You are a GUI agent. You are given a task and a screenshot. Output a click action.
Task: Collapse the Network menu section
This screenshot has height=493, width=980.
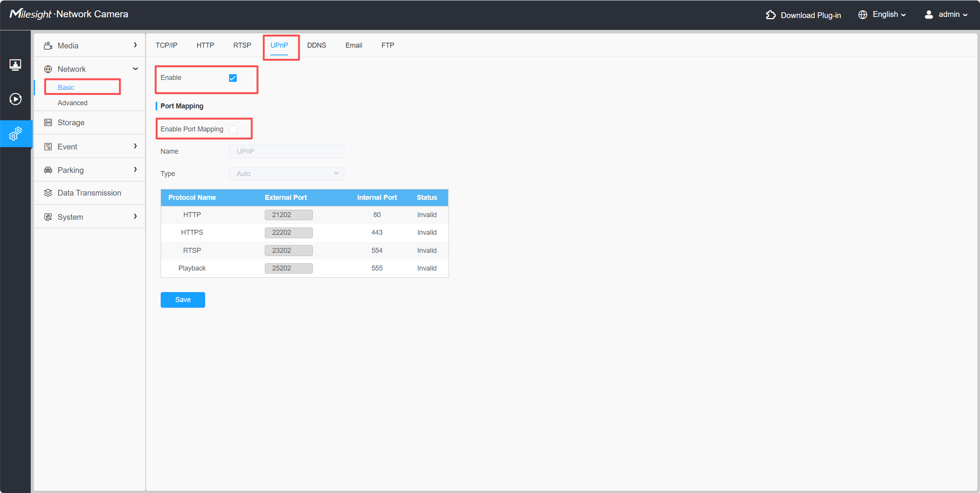coord(135,69)
